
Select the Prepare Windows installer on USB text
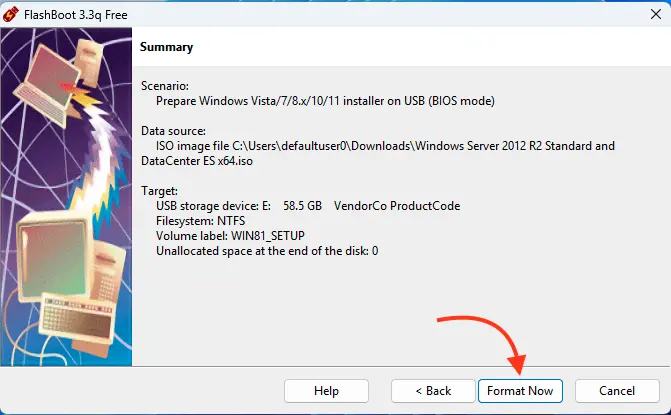[x=325, y=101]
